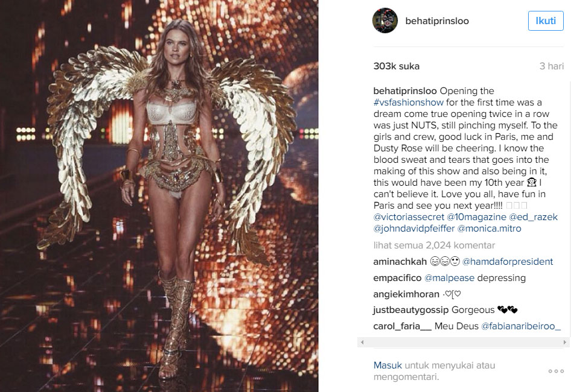The image size is (571, 392).
Task: Click Masuk to log in
Action: click(x=388, y=365)
